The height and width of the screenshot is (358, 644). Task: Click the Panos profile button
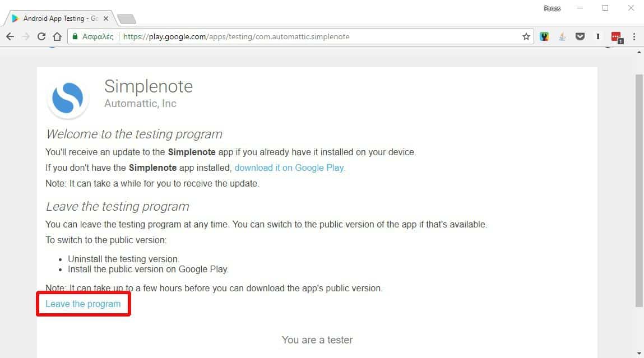[x=552, y=8]
